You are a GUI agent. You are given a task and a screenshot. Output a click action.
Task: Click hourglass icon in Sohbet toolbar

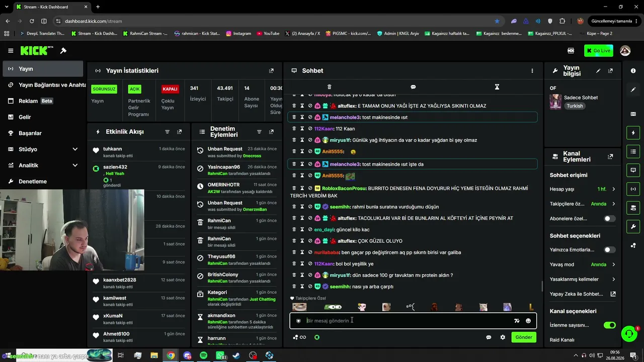click(x=497, y=87)
